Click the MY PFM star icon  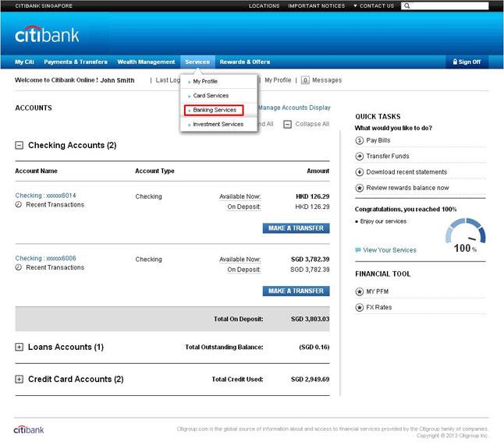coord(360,291)
